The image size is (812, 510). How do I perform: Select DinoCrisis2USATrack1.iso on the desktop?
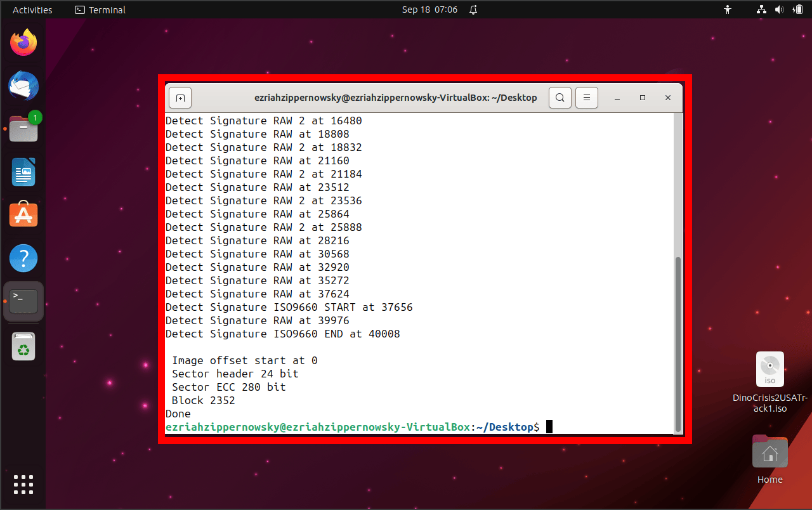click(769, 369)
